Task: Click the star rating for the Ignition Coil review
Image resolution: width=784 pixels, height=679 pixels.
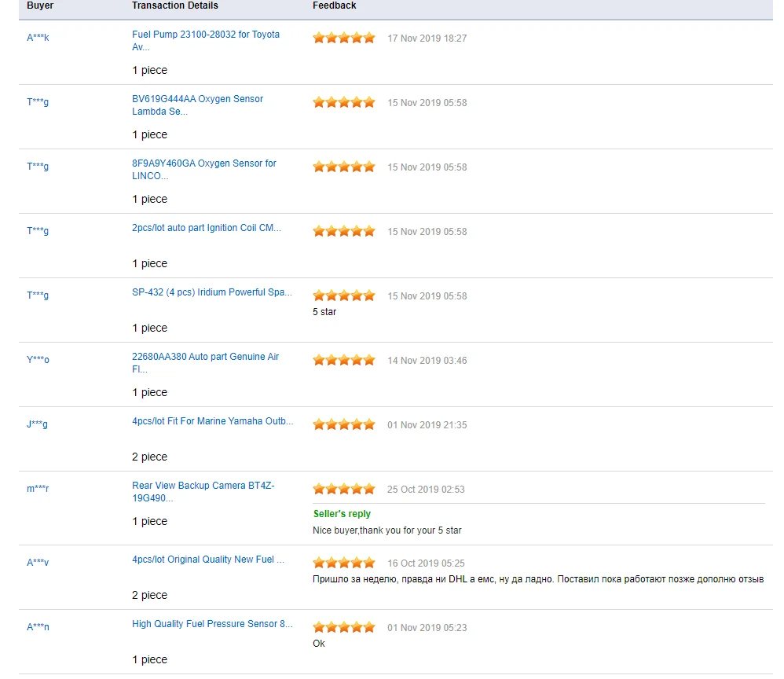Action: point(344,231)
